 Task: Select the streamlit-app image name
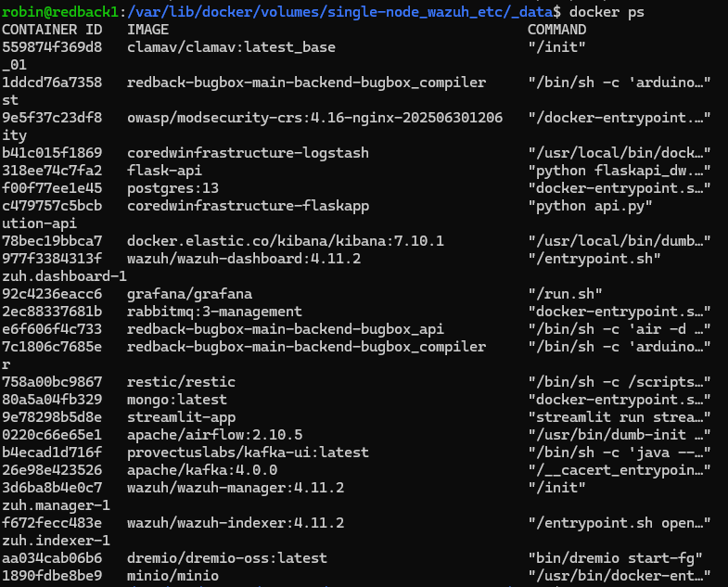pyautogui.click(x=182, y=418)
